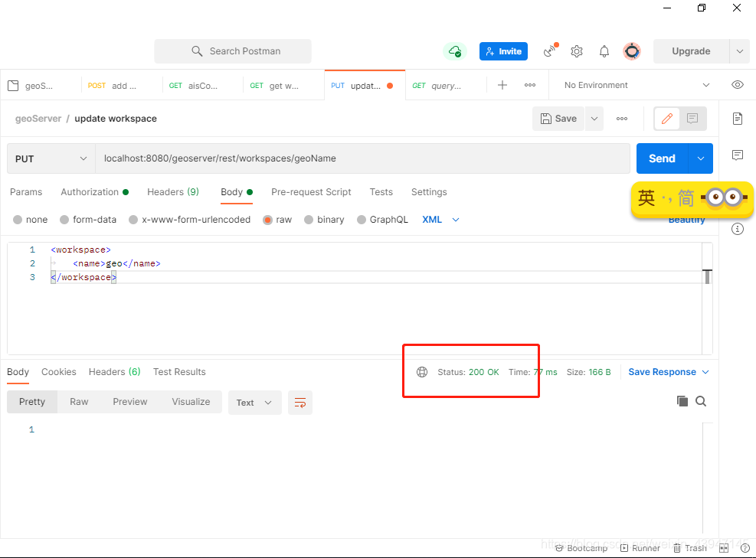Search the response with magnifier icon

(x=701, y=401)
